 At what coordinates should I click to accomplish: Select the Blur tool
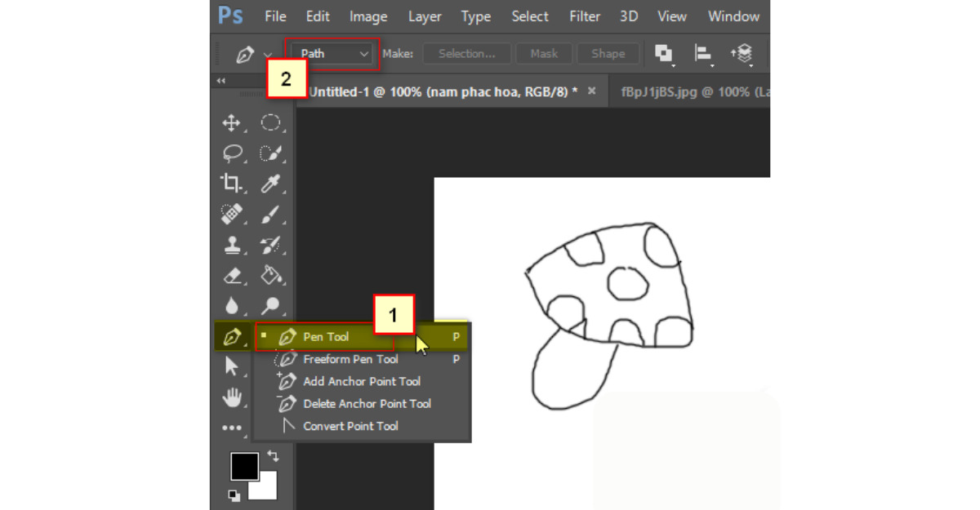[232, 306]
